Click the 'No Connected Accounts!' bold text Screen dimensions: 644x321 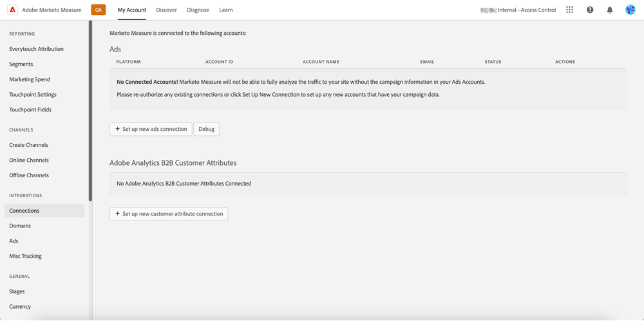tap(147, 82)
